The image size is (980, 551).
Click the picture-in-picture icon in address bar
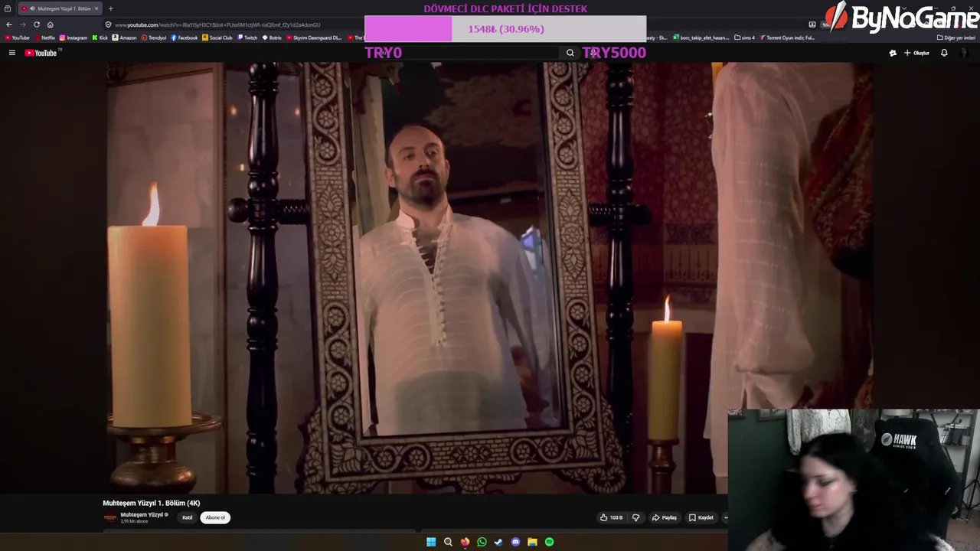pyautogui.click(x=812, y=24)
